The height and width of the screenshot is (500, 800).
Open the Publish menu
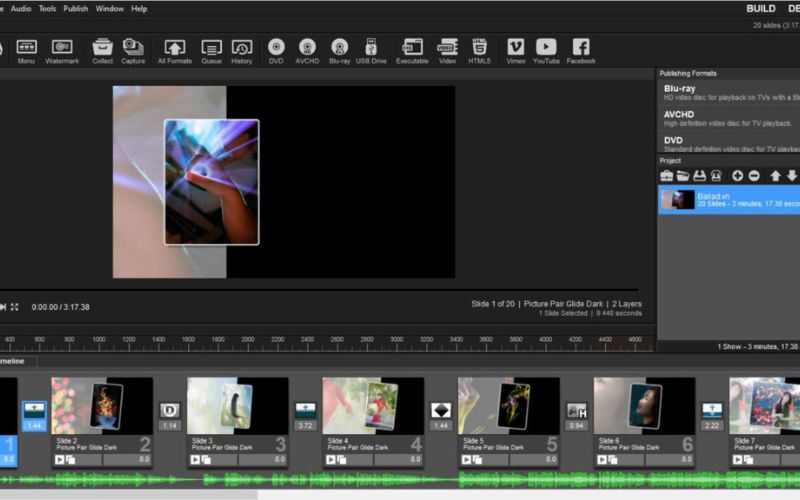(x=76, y=8)
